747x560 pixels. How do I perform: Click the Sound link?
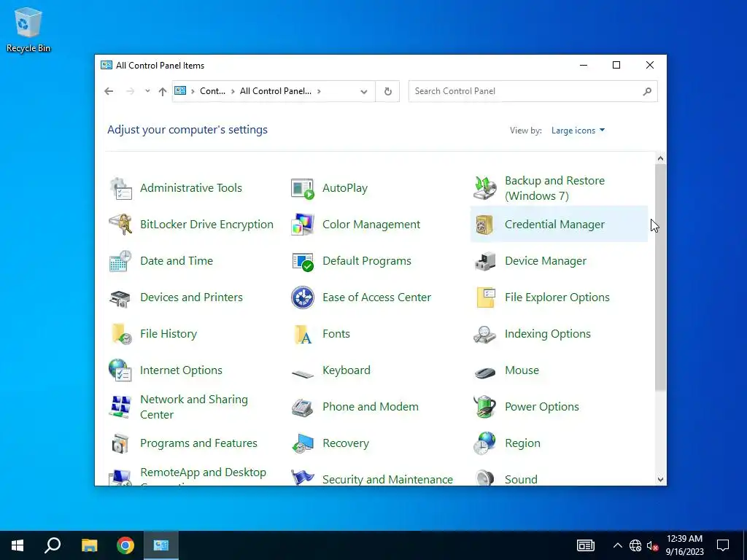[x=521, y=479]
